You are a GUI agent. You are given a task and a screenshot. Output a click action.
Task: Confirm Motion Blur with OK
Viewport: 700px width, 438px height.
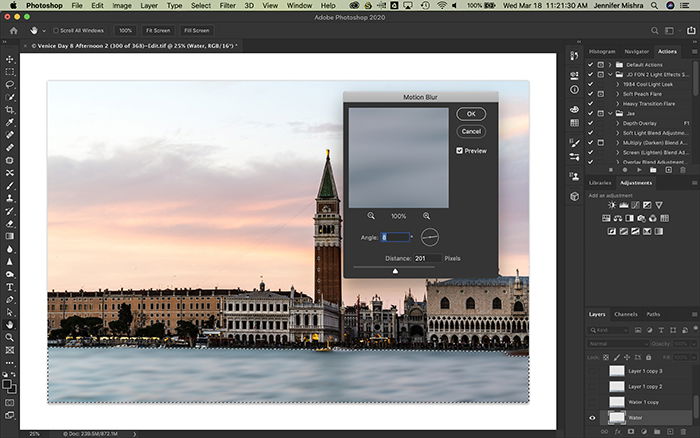pos(471,114)
